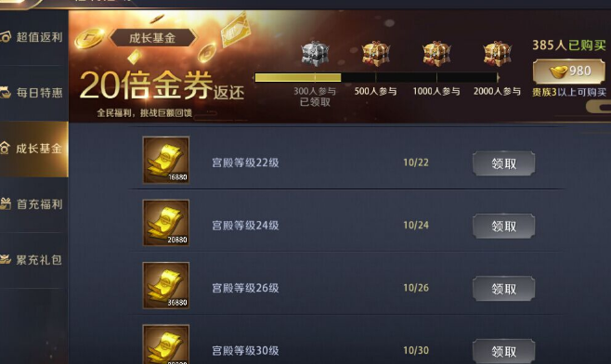The height and width of the screenshot is (364, 611).
Task: Claim the 宫殿等级30级 reward
Action: click(x=503, y=351)
